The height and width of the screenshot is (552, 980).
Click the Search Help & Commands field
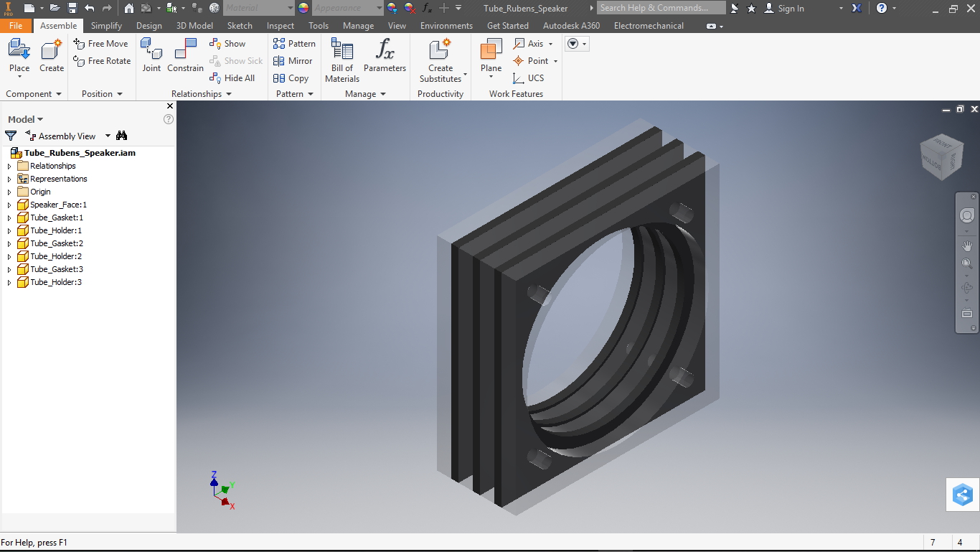point(661,8)
